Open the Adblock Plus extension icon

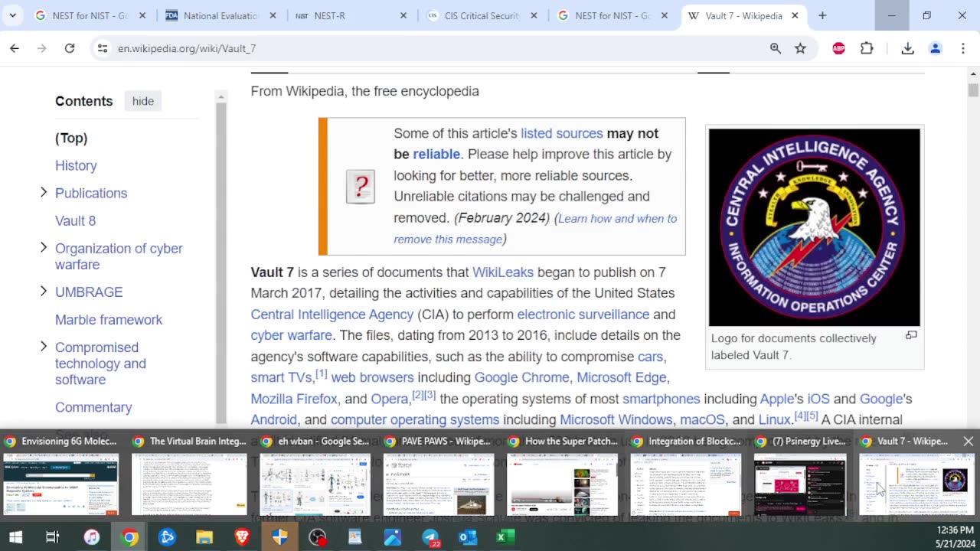(839, 48)
